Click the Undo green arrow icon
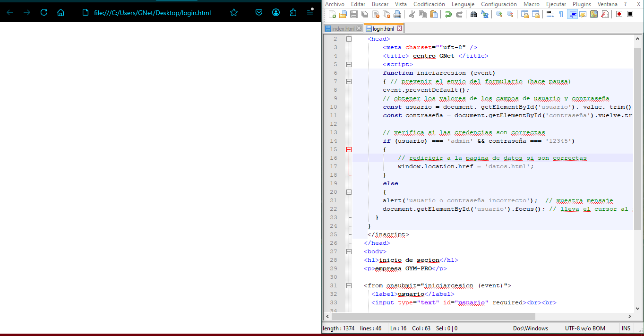644x336 pixels. click(x=448, y=14)
